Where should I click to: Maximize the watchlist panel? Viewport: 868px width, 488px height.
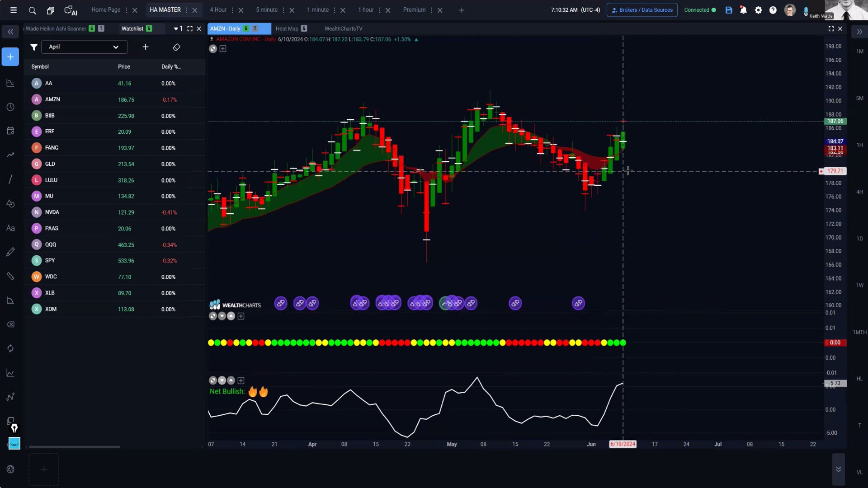[190, 28]
